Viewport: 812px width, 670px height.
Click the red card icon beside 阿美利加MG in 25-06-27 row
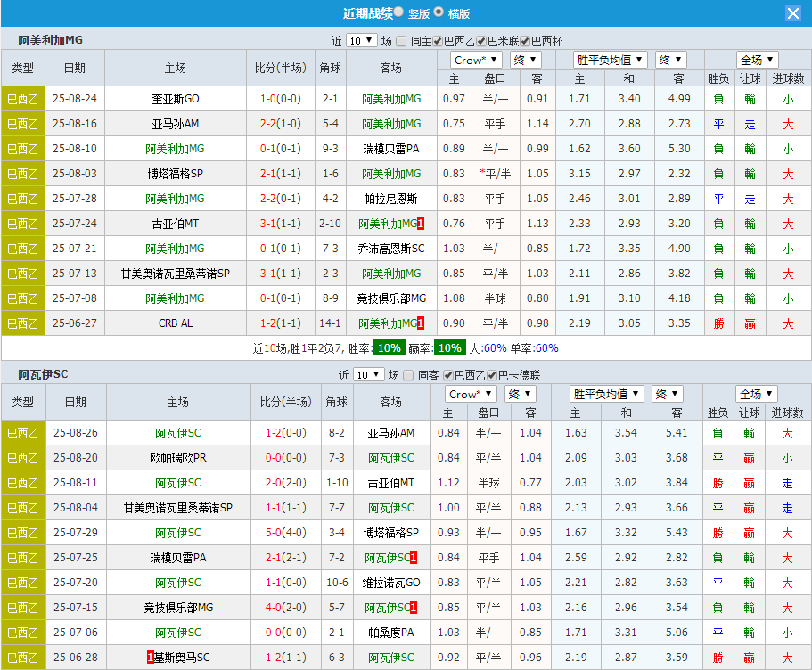[x=422, y=323]
